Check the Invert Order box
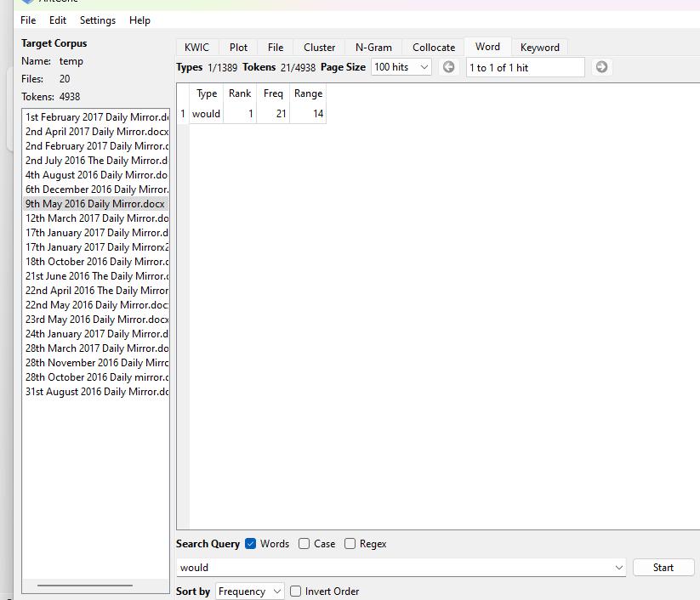The width and height of the screenshot is (700, 600). [295, 592]
